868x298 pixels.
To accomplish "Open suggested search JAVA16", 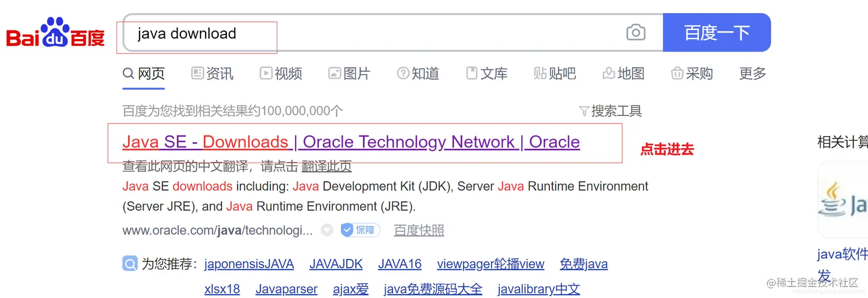I will (400, 264).
